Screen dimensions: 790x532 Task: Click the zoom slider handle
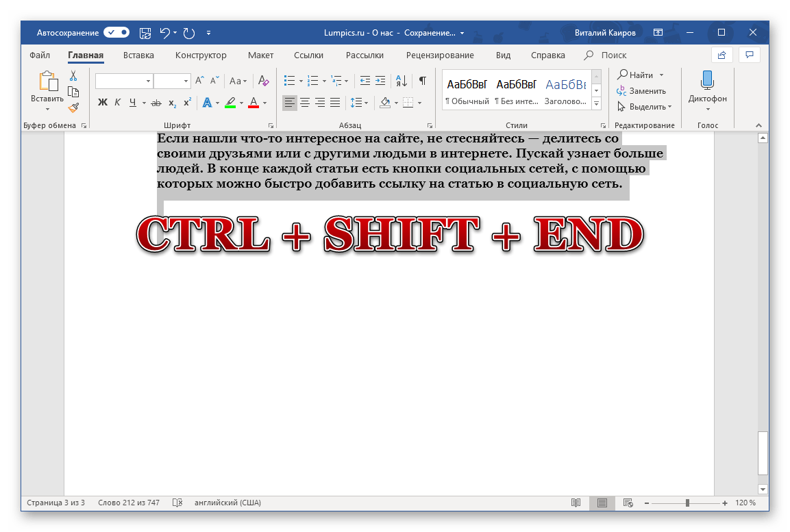point(687,503)
